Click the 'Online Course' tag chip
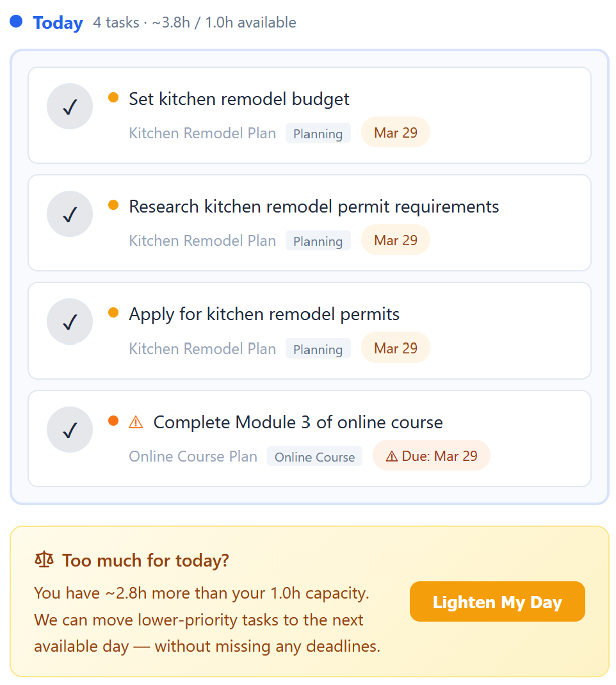 click(x=314, y=456)
